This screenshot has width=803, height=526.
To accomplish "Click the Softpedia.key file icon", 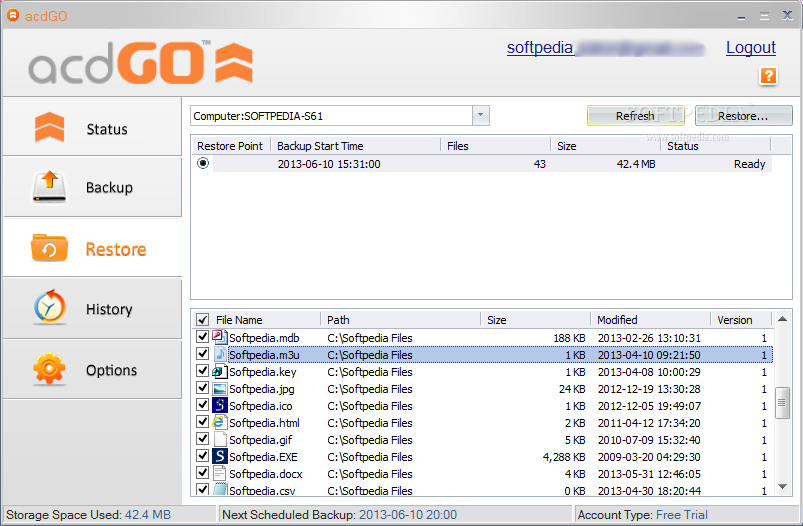I will (x=220, y=371).
